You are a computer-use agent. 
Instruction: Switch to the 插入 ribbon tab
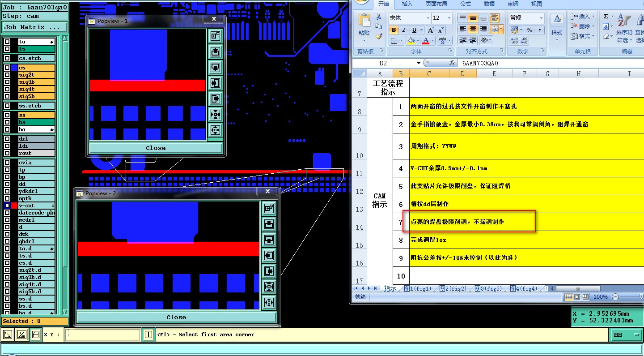click(407, 4)
